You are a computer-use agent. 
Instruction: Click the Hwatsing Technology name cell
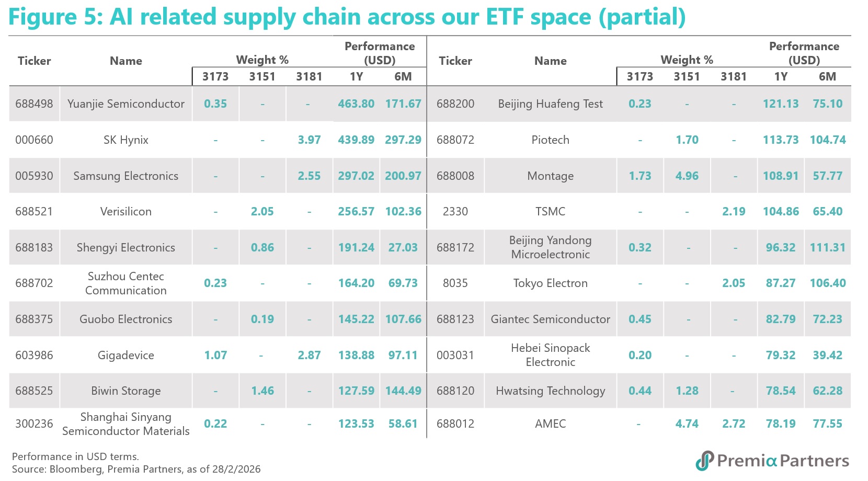tap(550, 391)
